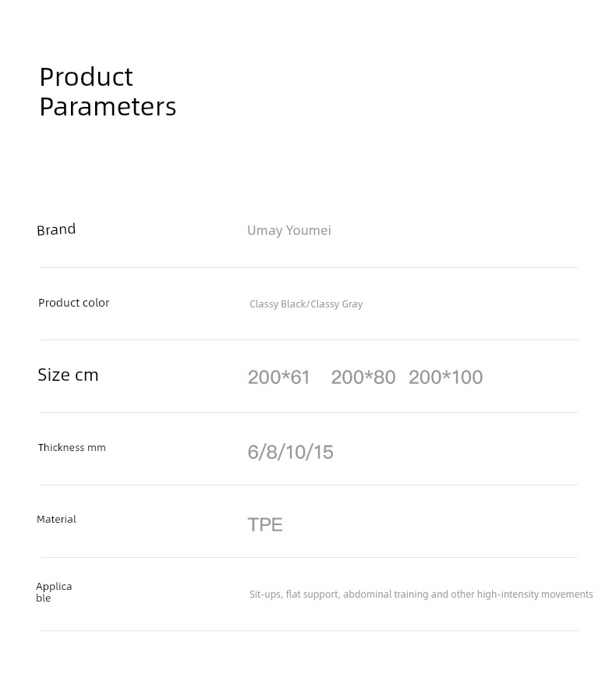Click the Umay Youmei brand name

[289, 230]
